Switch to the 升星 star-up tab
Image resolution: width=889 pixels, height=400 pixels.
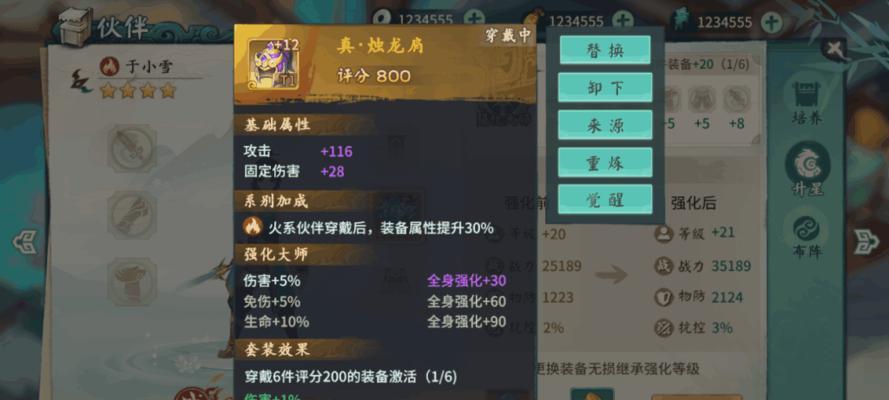807,169
